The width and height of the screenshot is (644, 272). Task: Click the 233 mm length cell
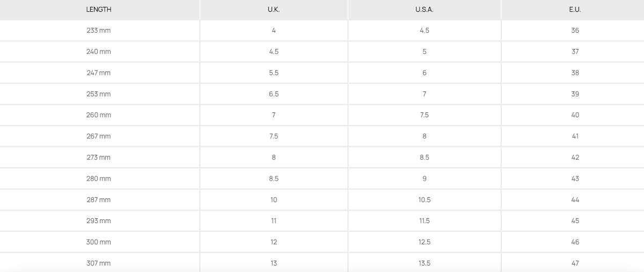click(99, 31)
